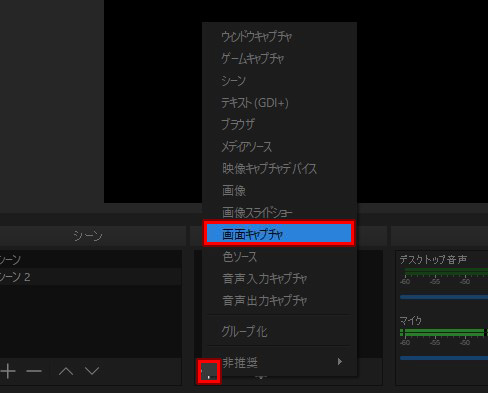Screen dimensions: 488x393
Task: Select the シーン entry in the source menu
Action: 279,80
